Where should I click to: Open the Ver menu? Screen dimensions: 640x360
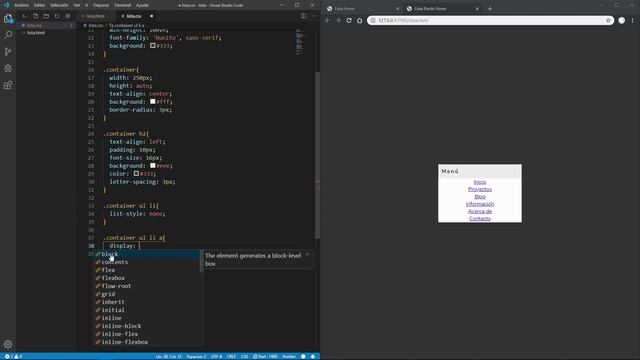pyautogui.click(x=77, y=5)
